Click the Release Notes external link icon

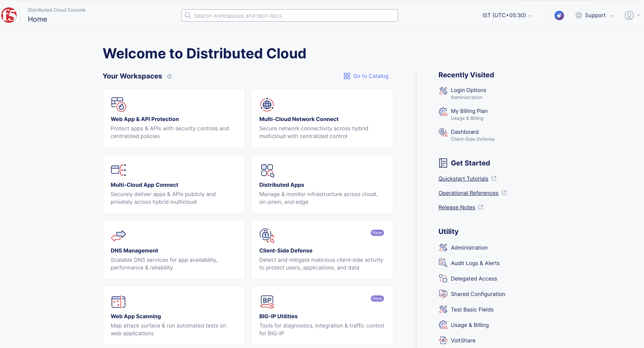tap(480, 207)
